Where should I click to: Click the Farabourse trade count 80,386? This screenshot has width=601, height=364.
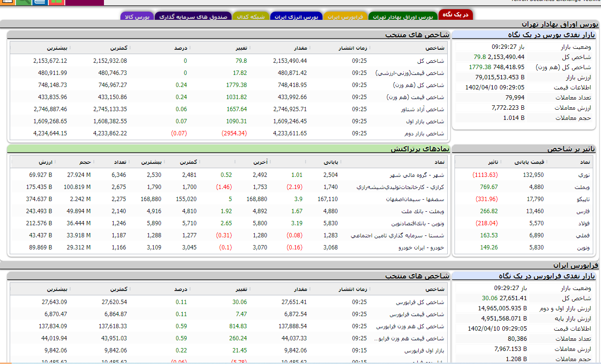point(517,339)
